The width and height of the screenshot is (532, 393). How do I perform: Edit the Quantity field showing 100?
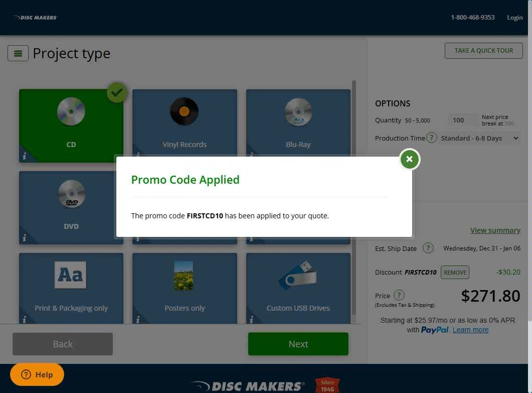pos(463,120)
